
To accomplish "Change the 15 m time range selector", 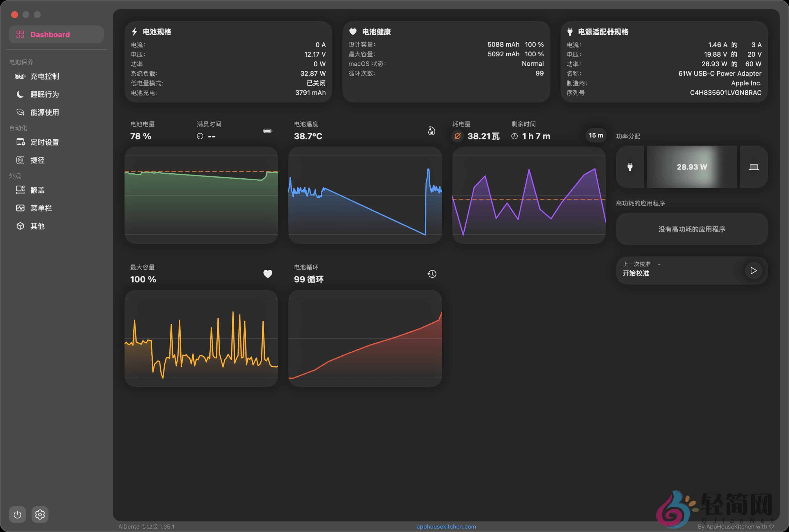I will coord(596,135).
